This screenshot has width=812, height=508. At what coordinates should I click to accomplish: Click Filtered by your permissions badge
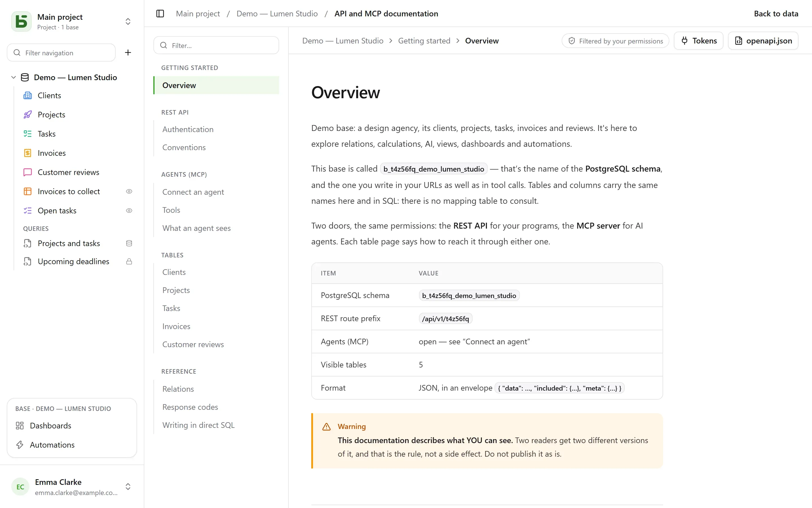point(615,41)
